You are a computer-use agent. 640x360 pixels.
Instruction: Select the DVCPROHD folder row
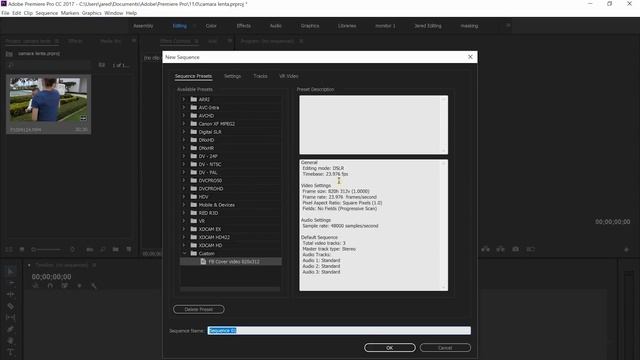click(231, 189)
